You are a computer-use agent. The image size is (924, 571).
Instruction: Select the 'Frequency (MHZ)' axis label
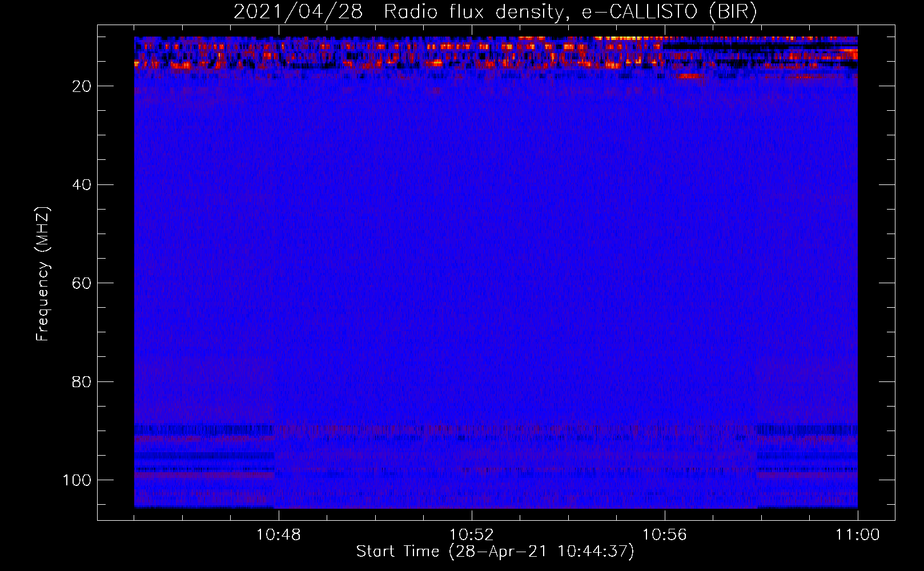click(x=43, y=274)
